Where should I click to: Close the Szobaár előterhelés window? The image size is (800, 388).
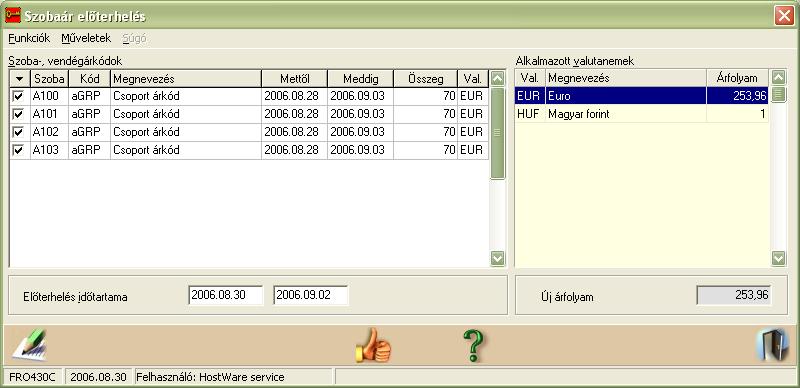click(x=784, y=15)
